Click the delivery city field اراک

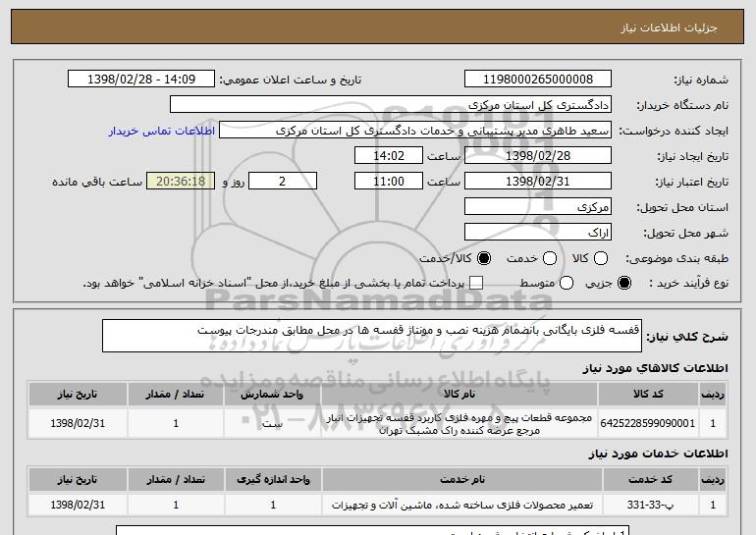(x=538, y=233)
